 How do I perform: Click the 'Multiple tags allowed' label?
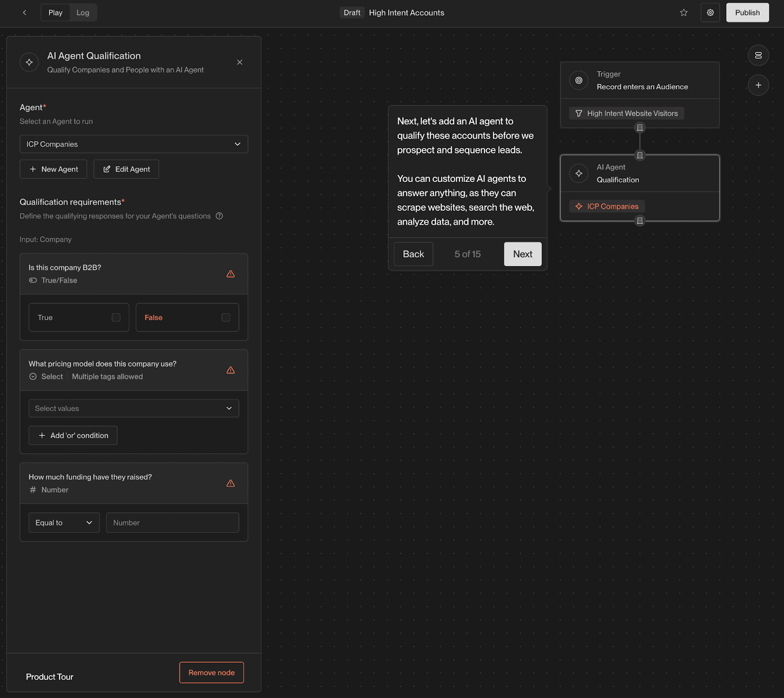click(107, 376)
